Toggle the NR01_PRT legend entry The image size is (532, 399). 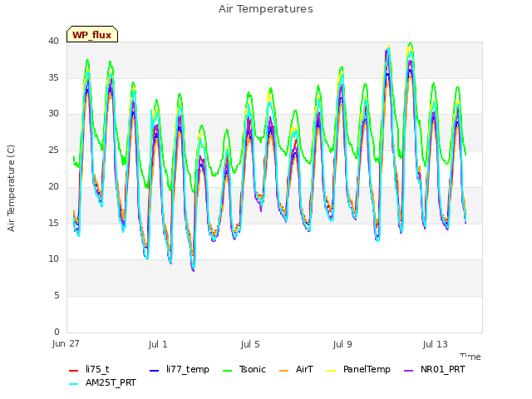[x=435, y=369]
